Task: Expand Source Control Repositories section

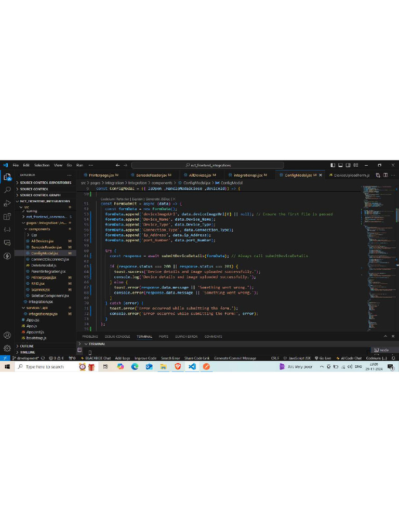Action: pyautogui.click(x=45, y=182)
